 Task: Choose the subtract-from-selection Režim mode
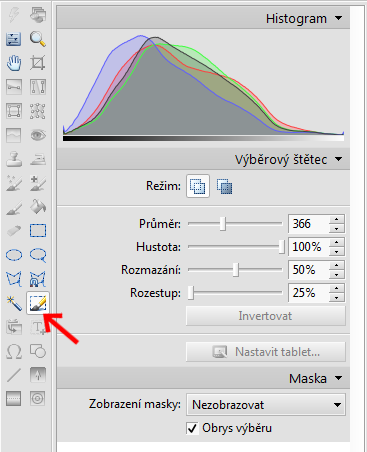[x=224, y=186]
